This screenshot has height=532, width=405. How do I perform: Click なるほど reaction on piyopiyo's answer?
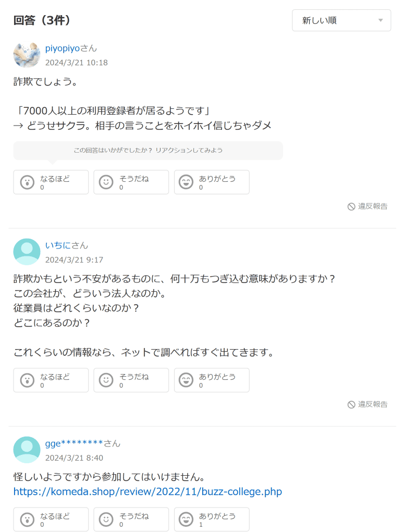coord(51,182)
